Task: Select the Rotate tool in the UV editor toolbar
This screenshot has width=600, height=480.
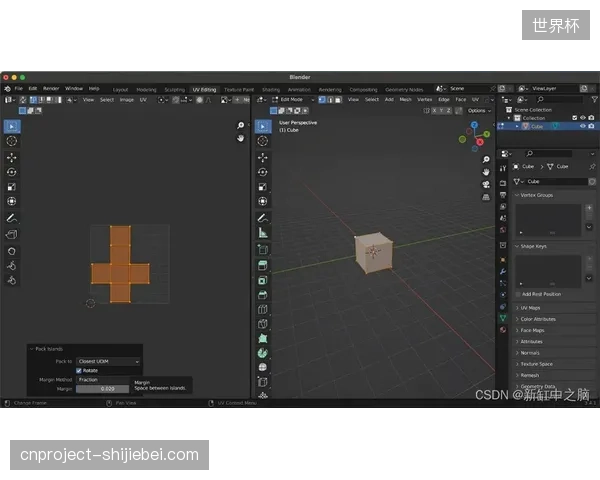Action: click(12, 172)
